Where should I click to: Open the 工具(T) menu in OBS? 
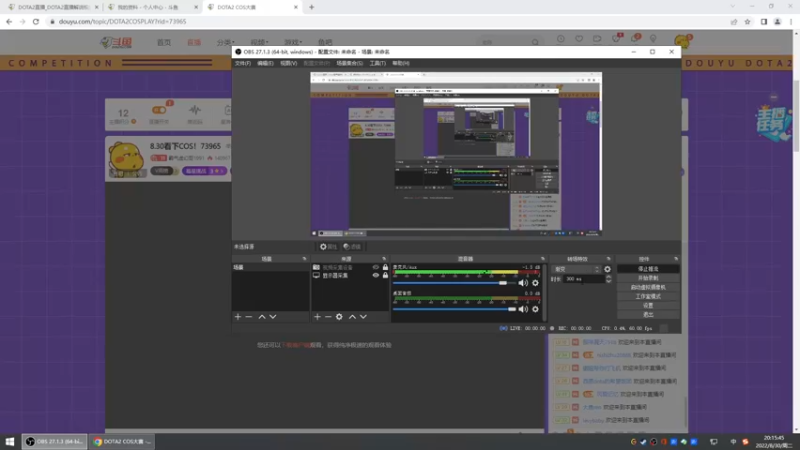pos(378,63)
